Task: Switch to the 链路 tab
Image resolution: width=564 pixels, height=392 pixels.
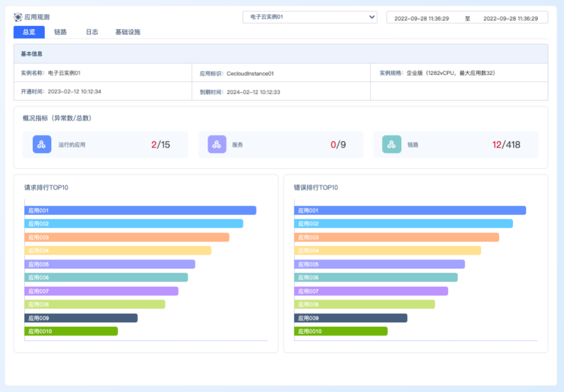Action: [x=60, y=32]
